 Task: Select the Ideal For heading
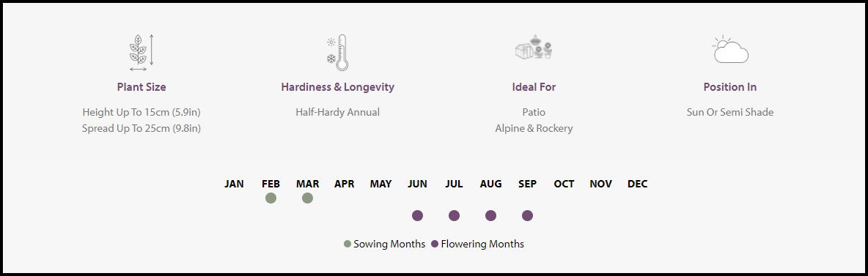(x=534, y=87)
